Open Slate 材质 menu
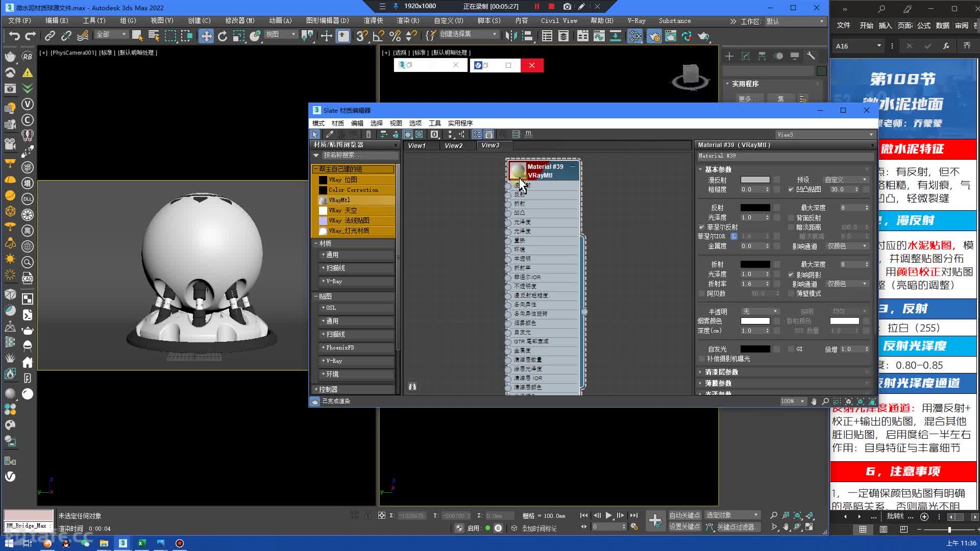 [x=337, y=123]
